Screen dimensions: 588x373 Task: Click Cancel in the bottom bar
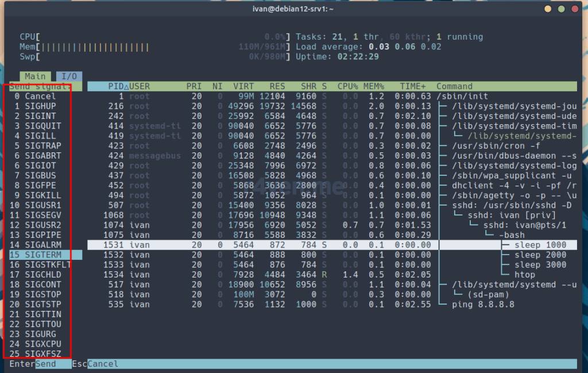[x=103, y=364]
